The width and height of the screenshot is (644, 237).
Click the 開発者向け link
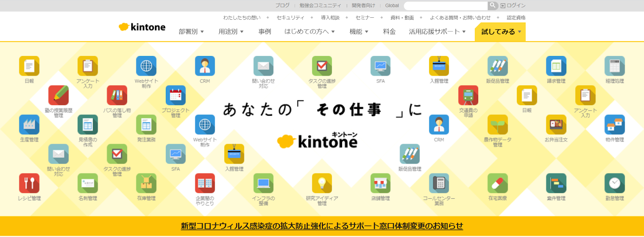point(363,6)
